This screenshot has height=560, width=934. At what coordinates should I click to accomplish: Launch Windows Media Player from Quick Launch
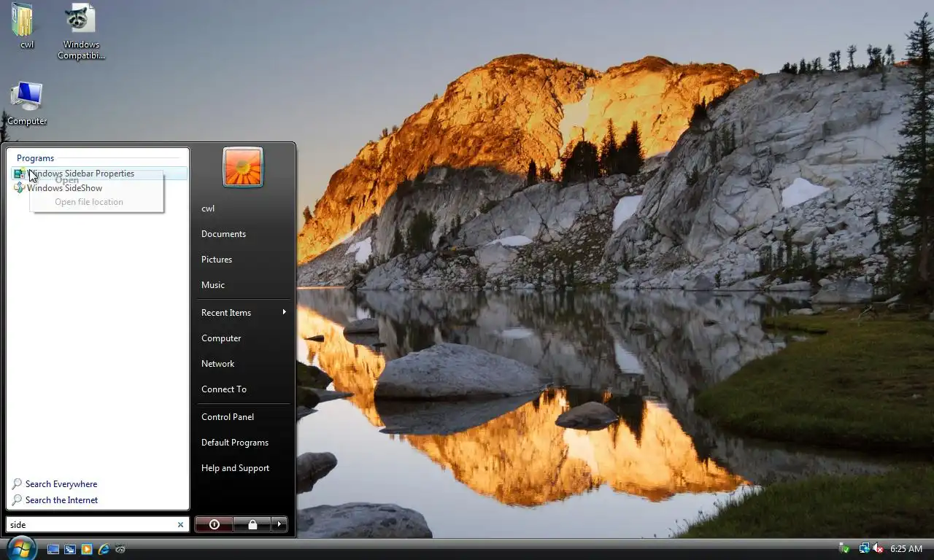87,549
